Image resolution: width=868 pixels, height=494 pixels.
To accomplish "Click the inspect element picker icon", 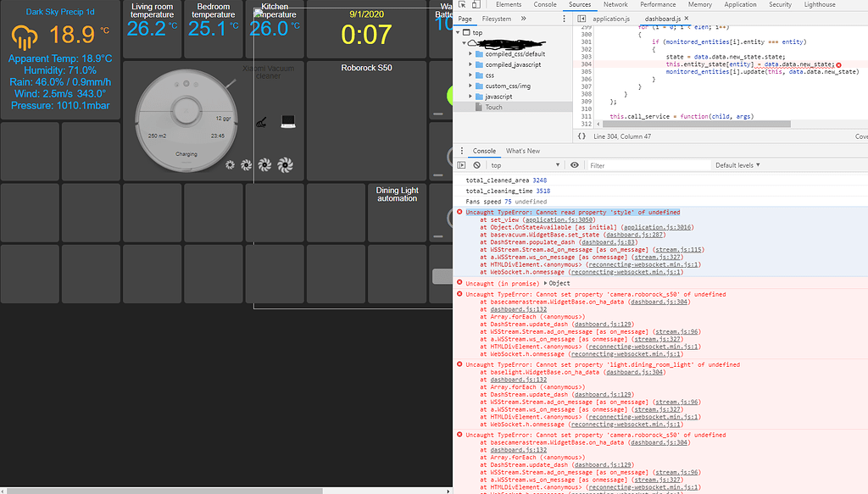I will (x=461, y=5).
